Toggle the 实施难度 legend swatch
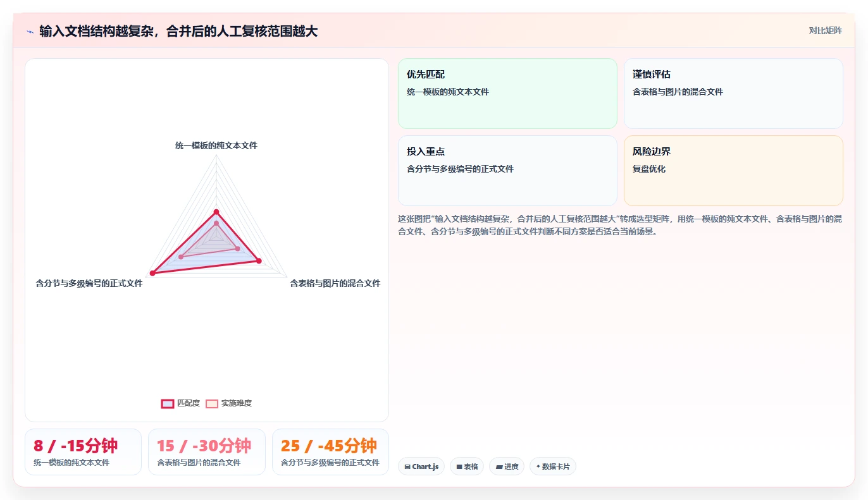This screenshot has width=868, height=500. click(212, 403)
